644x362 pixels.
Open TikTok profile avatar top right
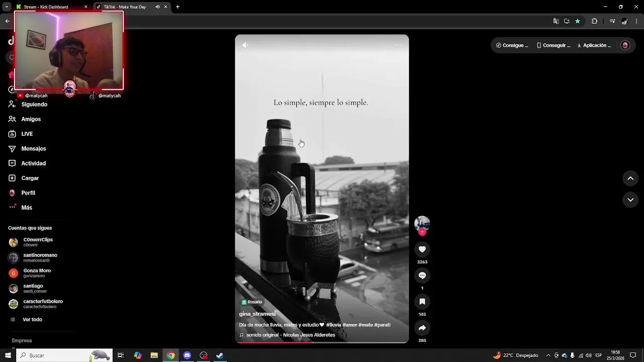click(625, 45)
